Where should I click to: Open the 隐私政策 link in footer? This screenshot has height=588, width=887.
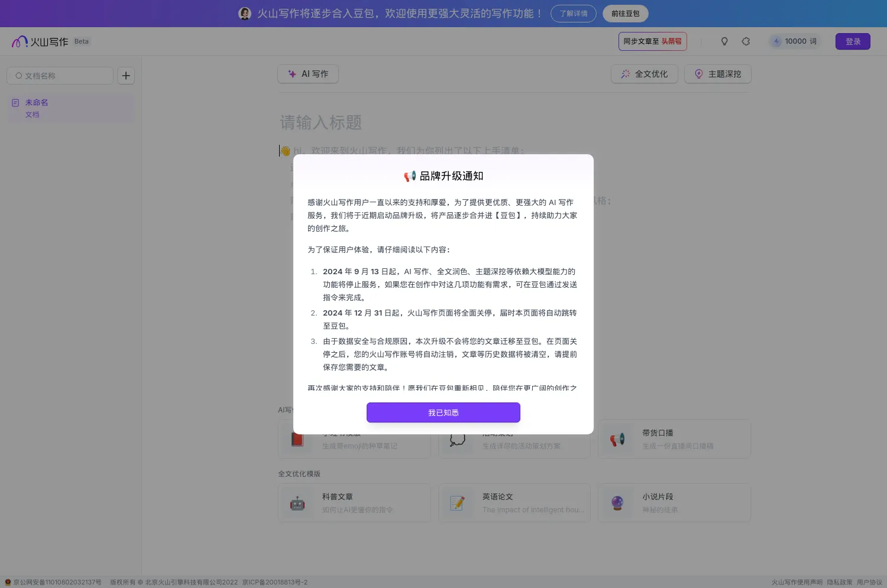[841, 581]
